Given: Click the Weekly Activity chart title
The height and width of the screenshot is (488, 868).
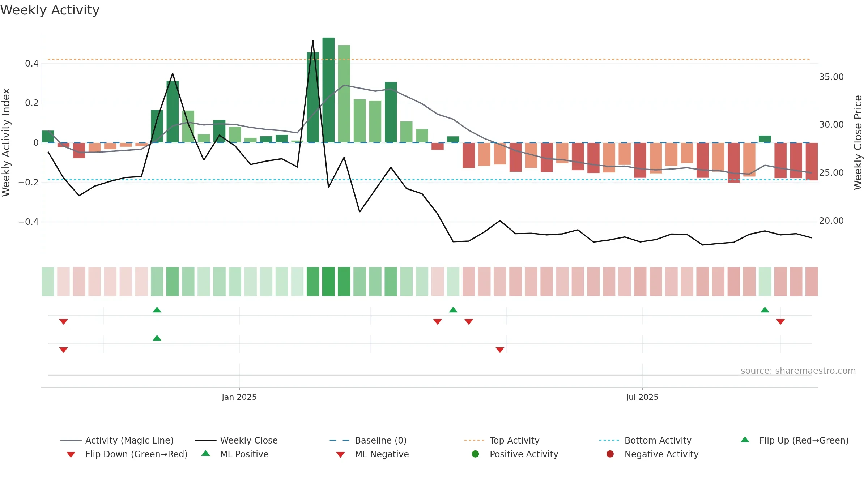Looking at the screenshot, I should click(x=50, y=10).
